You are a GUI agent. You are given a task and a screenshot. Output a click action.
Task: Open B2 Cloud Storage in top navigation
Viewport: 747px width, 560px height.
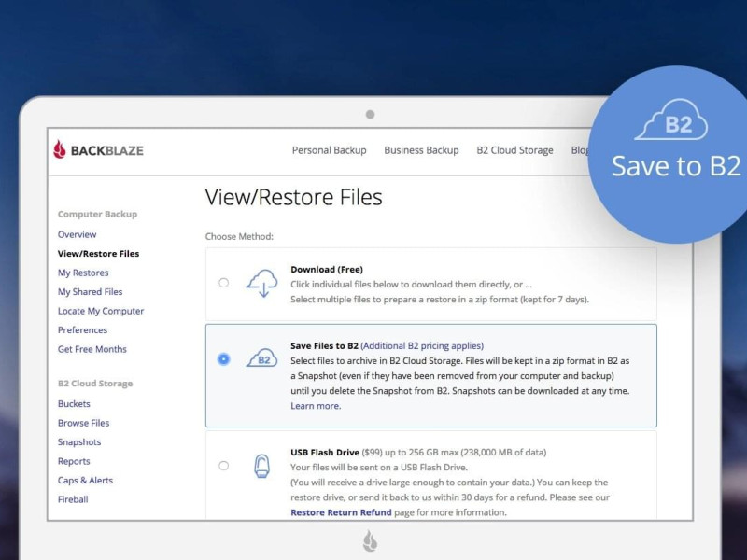515,150
